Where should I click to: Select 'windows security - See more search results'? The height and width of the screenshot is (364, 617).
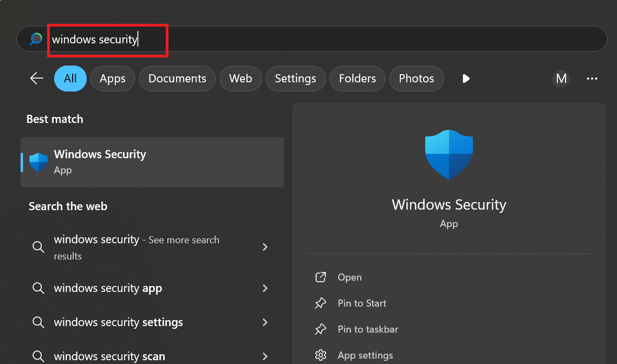(137, 247)
